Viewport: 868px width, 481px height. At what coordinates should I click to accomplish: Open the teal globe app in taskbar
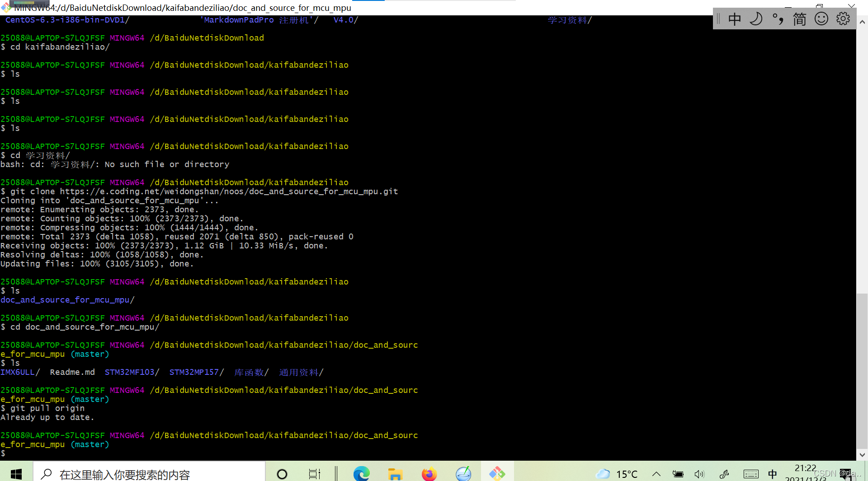[x=463, y=474]
